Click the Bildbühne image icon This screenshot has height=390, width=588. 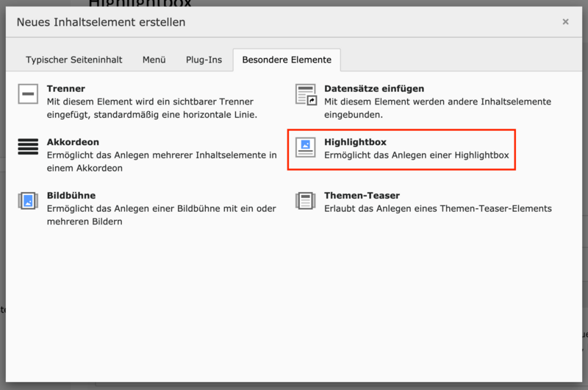coord(28,201)
